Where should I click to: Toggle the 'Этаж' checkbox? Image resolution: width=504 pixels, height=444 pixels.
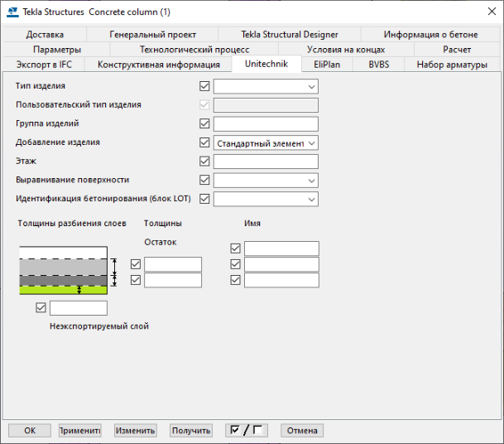point(205,162)
